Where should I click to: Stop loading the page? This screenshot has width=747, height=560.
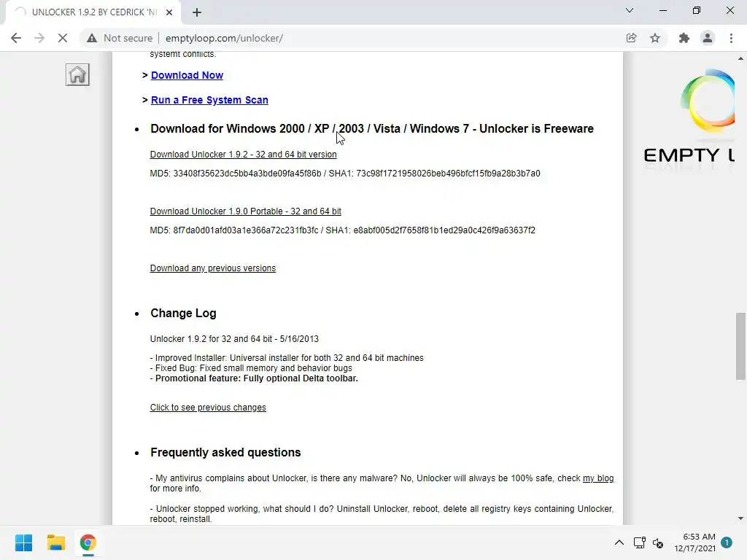(63, 38)
